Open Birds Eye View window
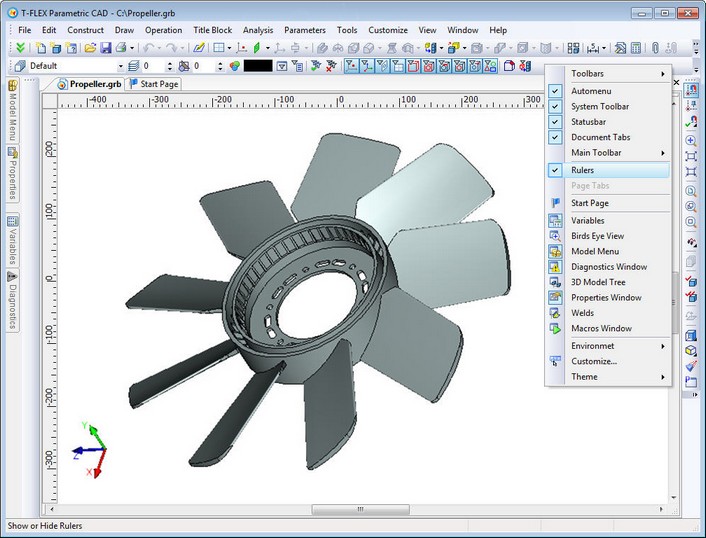 pos(597,236)
